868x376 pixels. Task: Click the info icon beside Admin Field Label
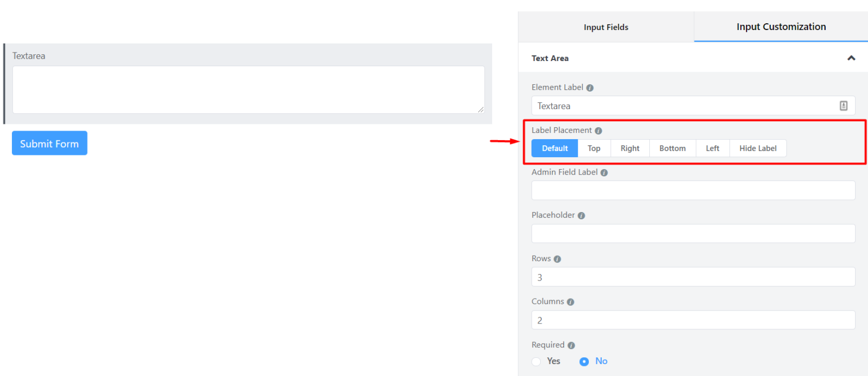(604, 172)
